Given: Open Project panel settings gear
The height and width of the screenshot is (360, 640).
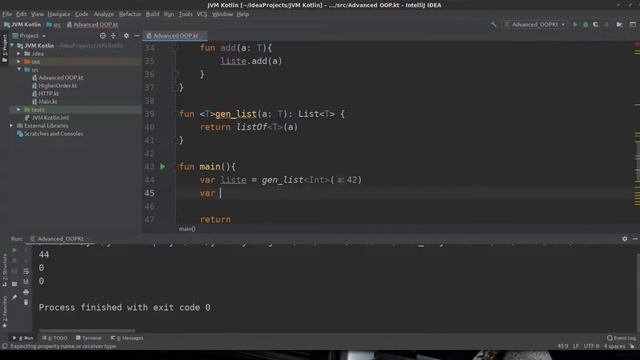Looking at the screenshot, I should (x=126, y=36).
